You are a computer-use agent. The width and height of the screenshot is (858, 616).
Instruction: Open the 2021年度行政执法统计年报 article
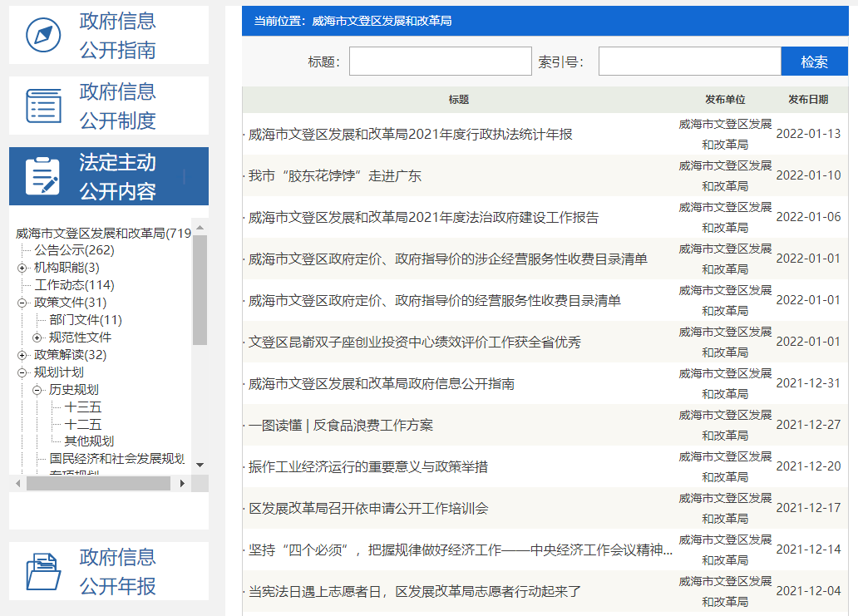point(411,135)
